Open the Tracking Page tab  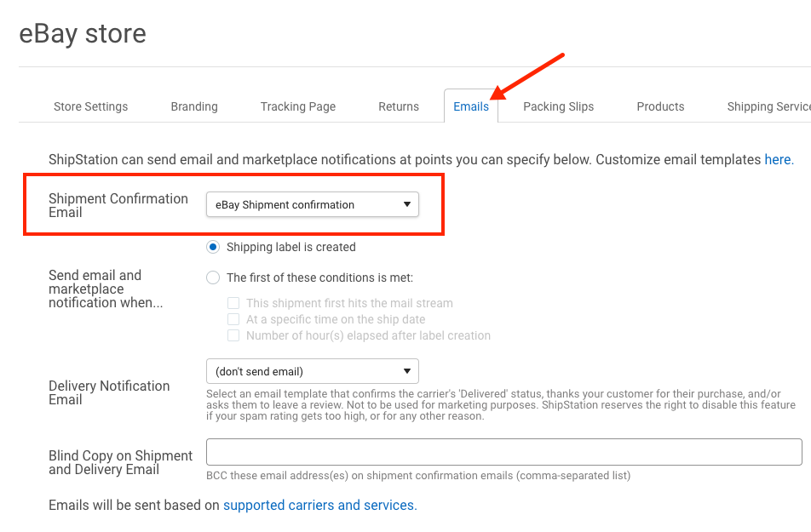coord(298,106)
